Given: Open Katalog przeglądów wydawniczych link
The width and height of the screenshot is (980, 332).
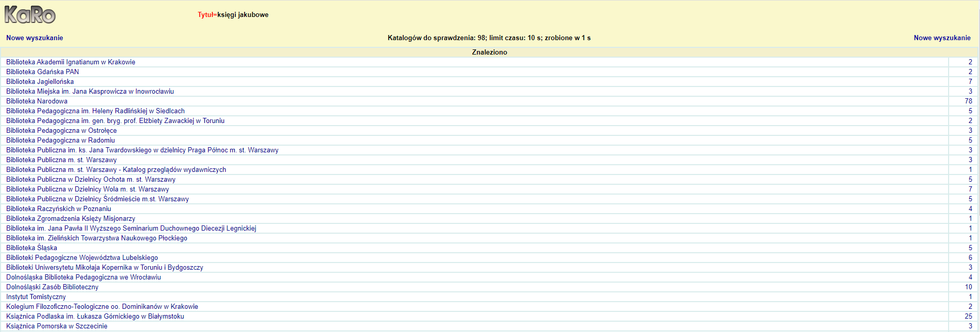Looking at the screenshot, I should coord(116,169).
